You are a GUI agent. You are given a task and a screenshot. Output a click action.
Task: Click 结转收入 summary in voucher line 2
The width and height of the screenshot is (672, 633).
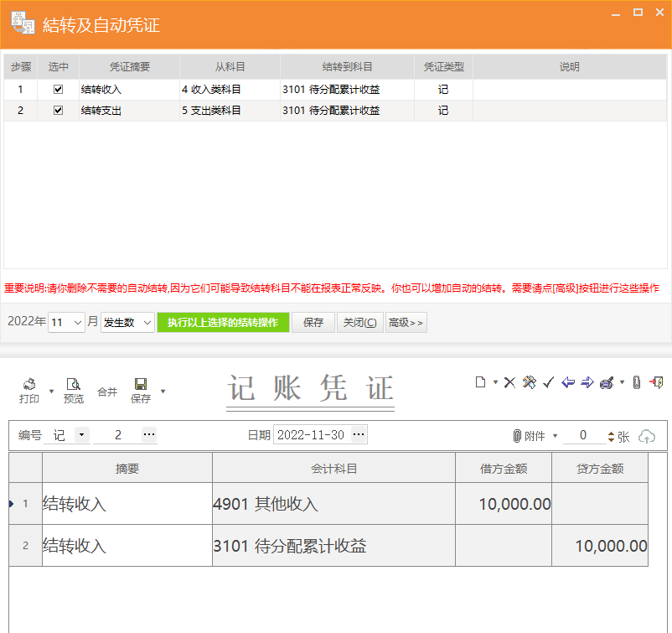pos(127,546)
